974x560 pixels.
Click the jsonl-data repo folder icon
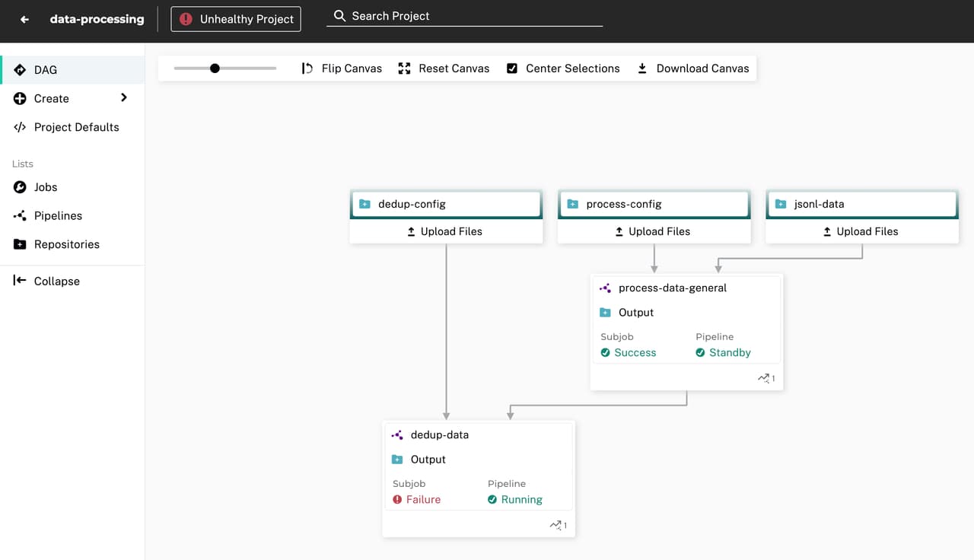click(781, 204)
